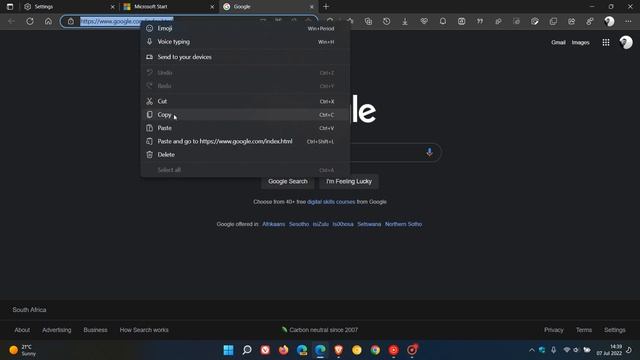The image size is (640, 360).
Task: Switch Google language to Setswana
Action: [x=369, y=224]
